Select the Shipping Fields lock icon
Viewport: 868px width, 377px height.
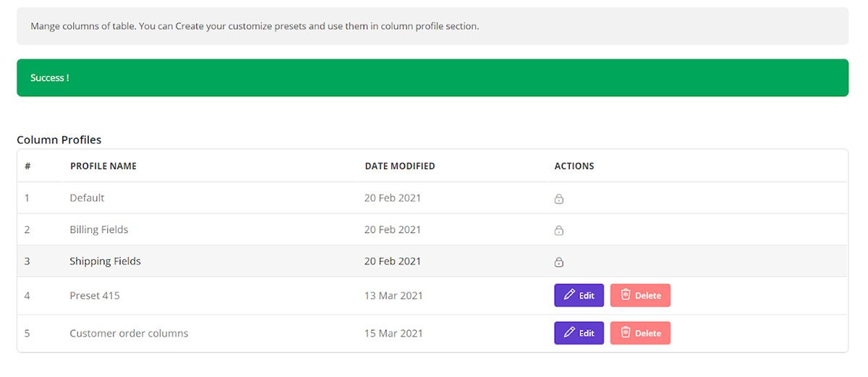(x=558, y=262)
